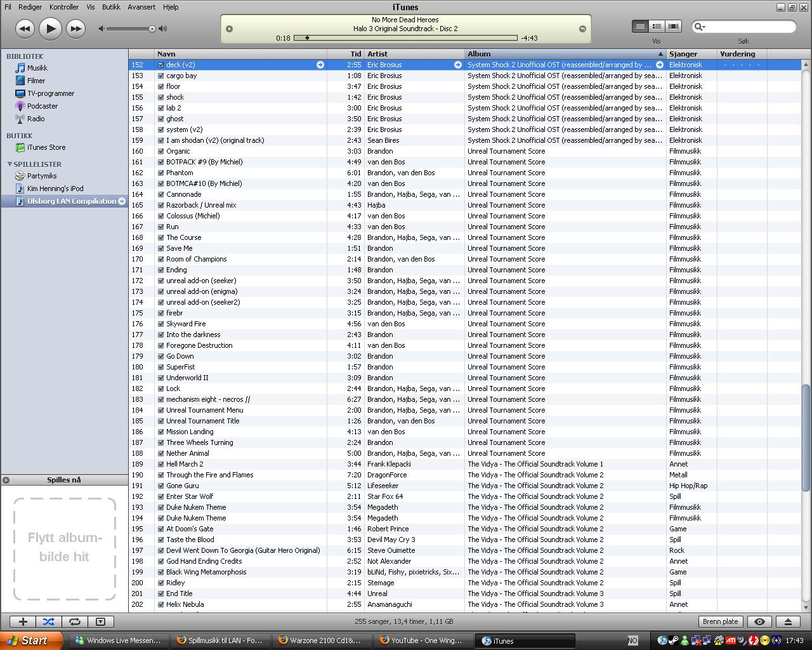This screenshot has height=650, width=812.
Task: Sort by the Tid column
Action: pyautogui.click(x=346, y=54)
